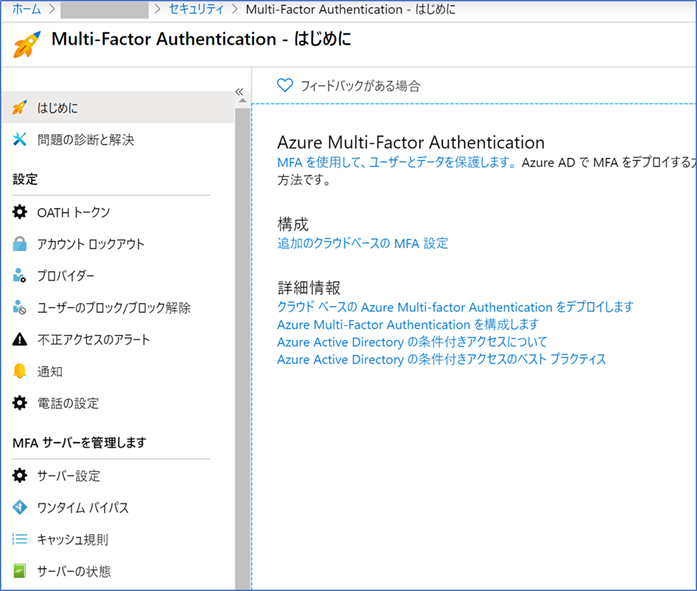Click the sidebar vertical scrollbar
Screen dimensions: 697x591
click(243, 347)
